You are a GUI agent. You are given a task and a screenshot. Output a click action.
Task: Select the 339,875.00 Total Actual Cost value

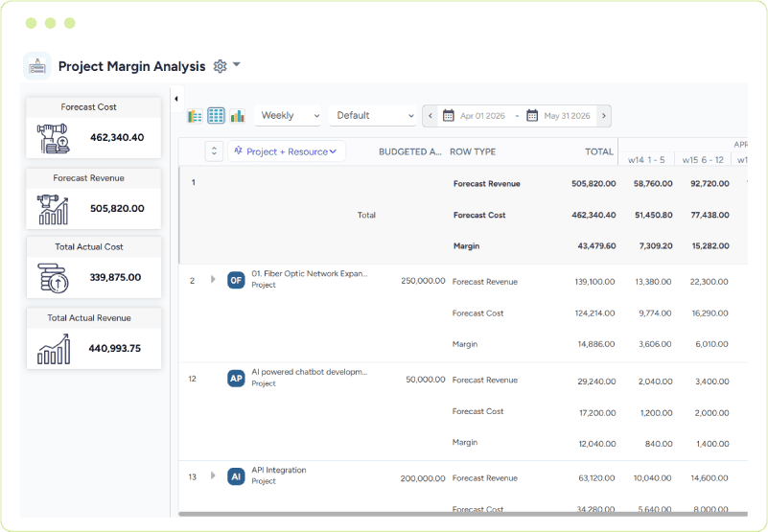[115, 277]
